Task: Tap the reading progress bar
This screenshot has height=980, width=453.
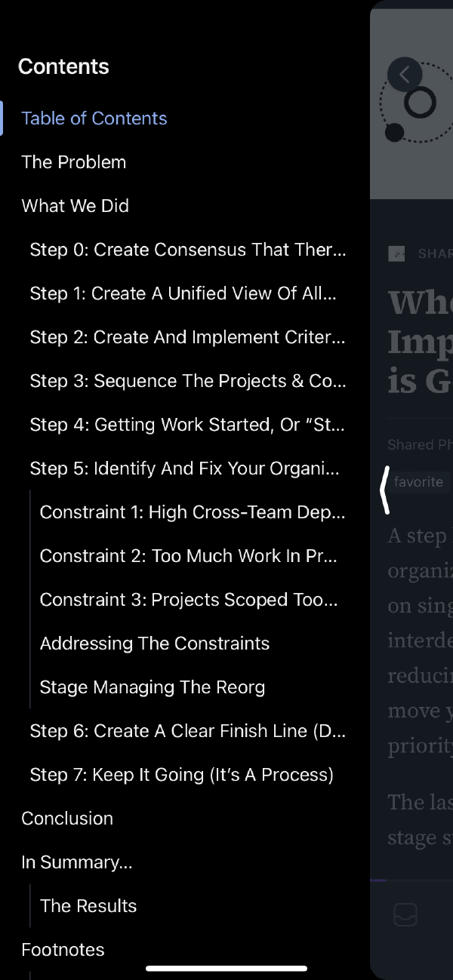Action: click(413, 880)
